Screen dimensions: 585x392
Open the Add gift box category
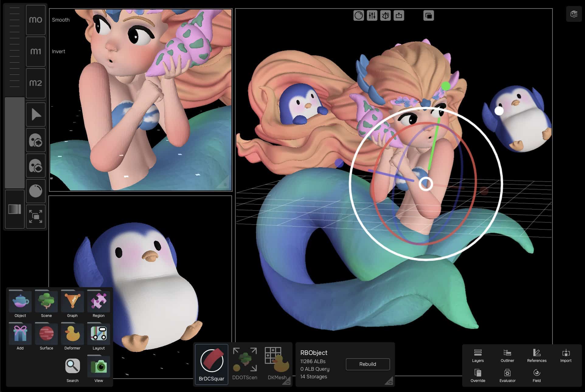coord(20,336)
